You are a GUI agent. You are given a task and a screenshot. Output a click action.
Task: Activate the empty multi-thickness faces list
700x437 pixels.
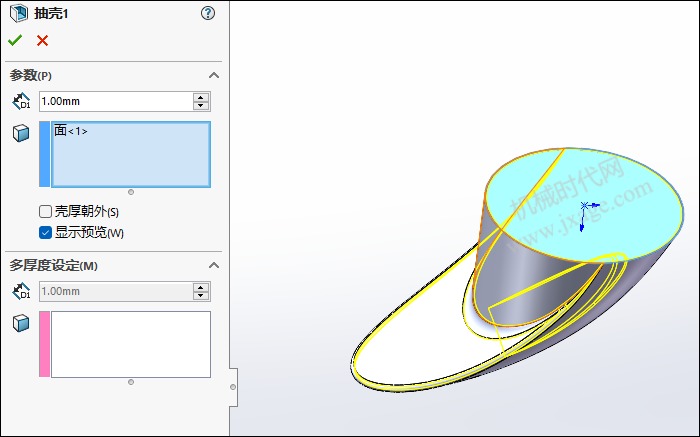click(x=131, y=344)
